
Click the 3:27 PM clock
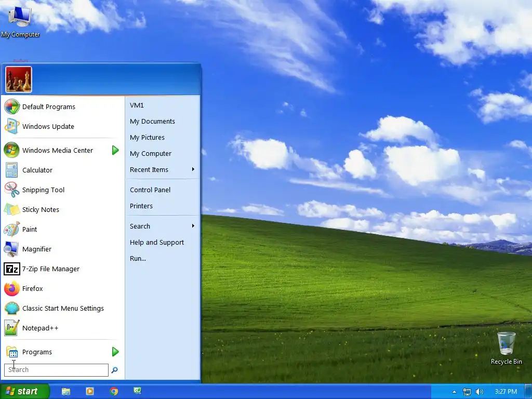pos(506,392)
